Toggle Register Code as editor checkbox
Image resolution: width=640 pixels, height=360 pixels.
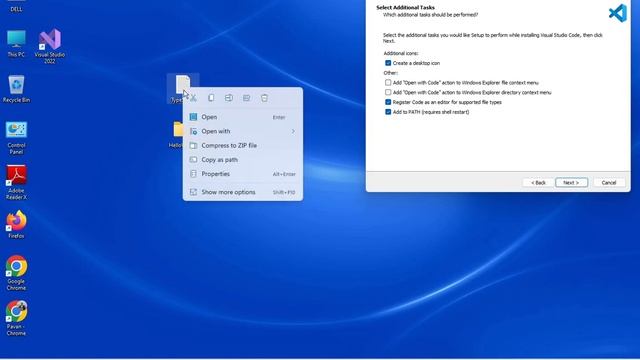pos(388,102)
